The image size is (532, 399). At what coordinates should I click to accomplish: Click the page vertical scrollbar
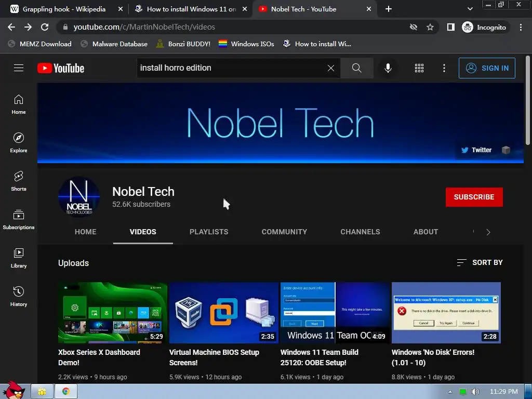tap(528, 100)
